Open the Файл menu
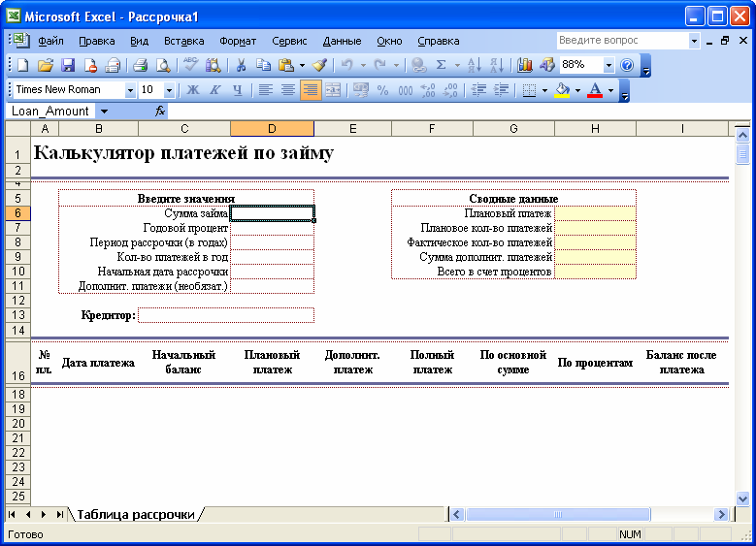The width and height of the screenshot is (756, 546). click(x=50, y=41)
